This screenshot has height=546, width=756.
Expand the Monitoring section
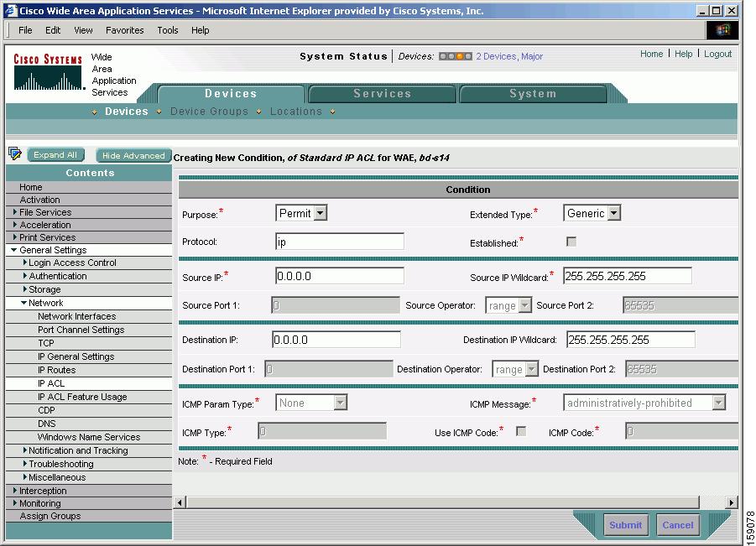point(15,502)
